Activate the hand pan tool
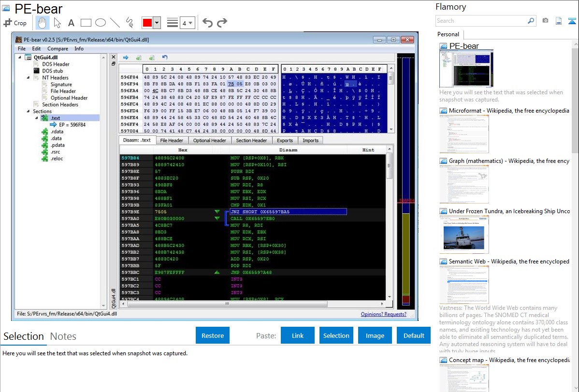The height and width of the screenshot is (392, 579). 42,23
